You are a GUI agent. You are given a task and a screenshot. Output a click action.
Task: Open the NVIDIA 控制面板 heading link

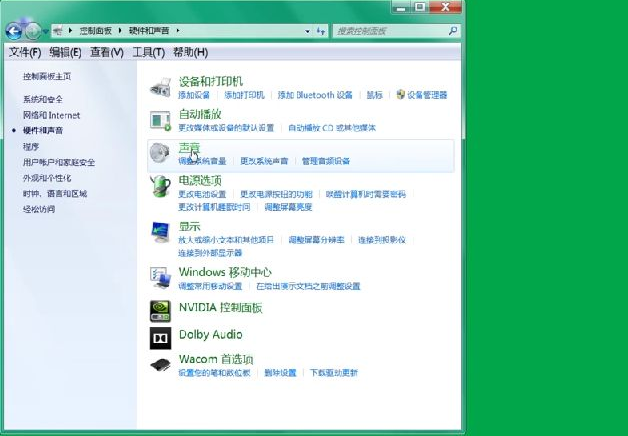pos(220,308)
